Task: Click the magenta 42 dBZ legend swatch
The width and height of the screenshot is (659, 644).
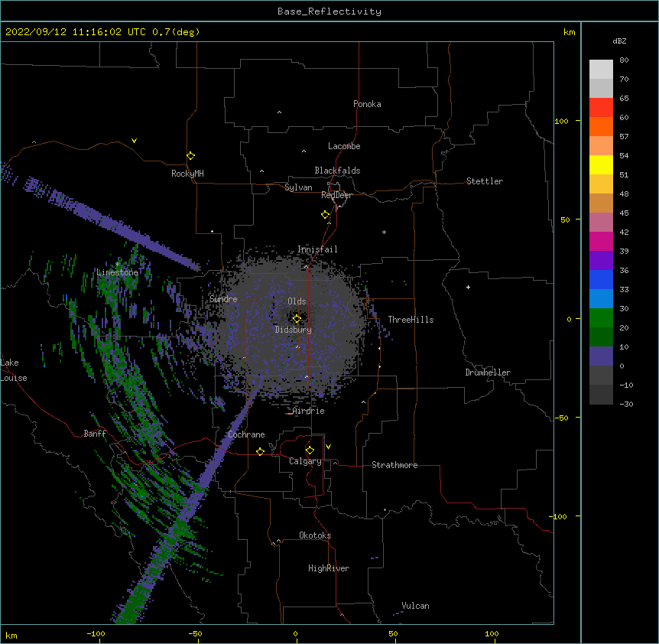Action: (601, 241)
